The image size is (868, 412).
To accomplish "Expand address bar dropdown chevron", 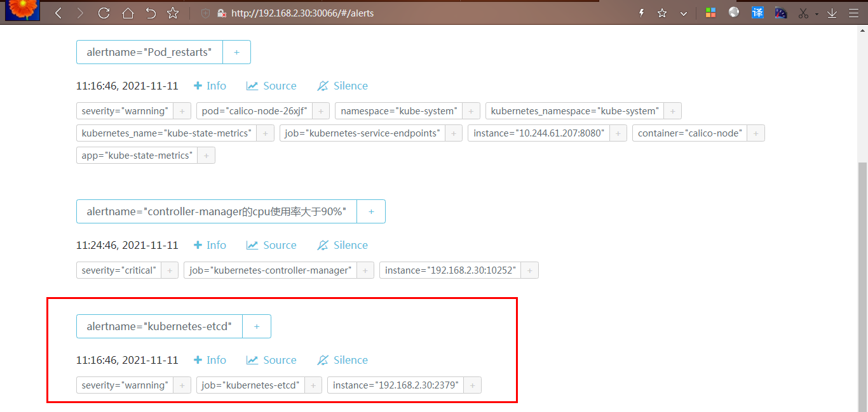I will coord(684,13).
